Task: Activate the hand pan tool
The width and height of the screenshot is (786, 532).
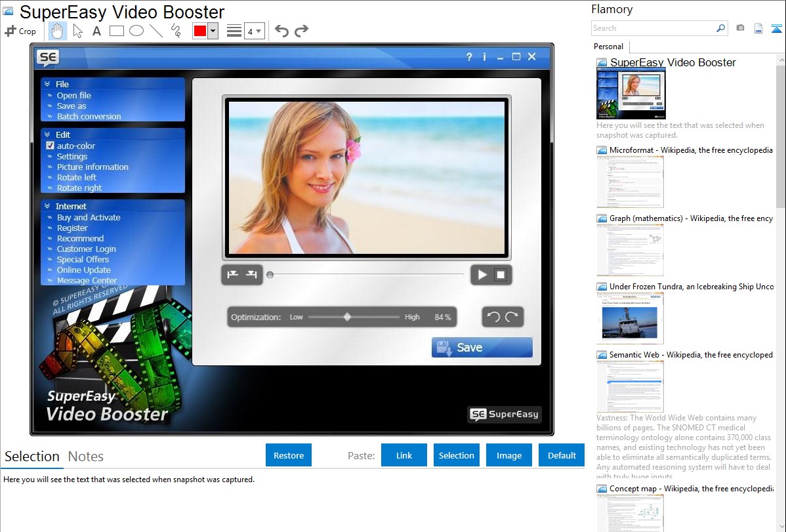Action: point(57,31)
